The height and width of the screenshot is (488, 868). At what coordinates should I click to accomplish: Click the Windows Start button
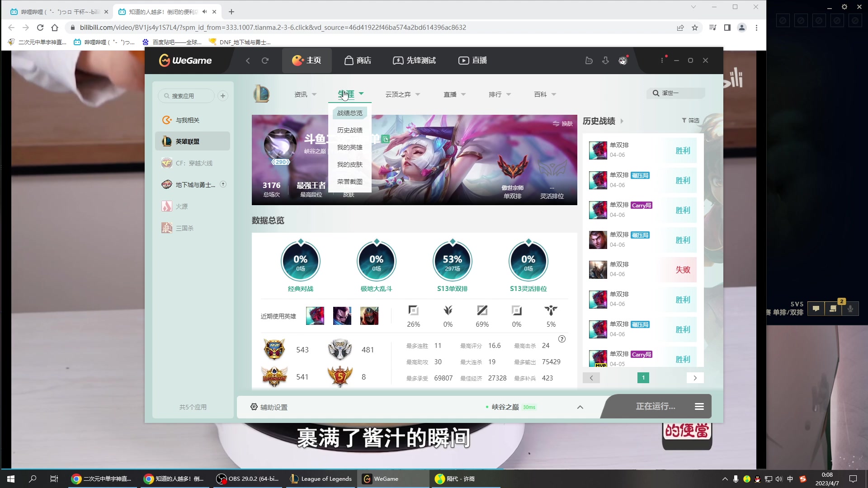click(11, 479)
